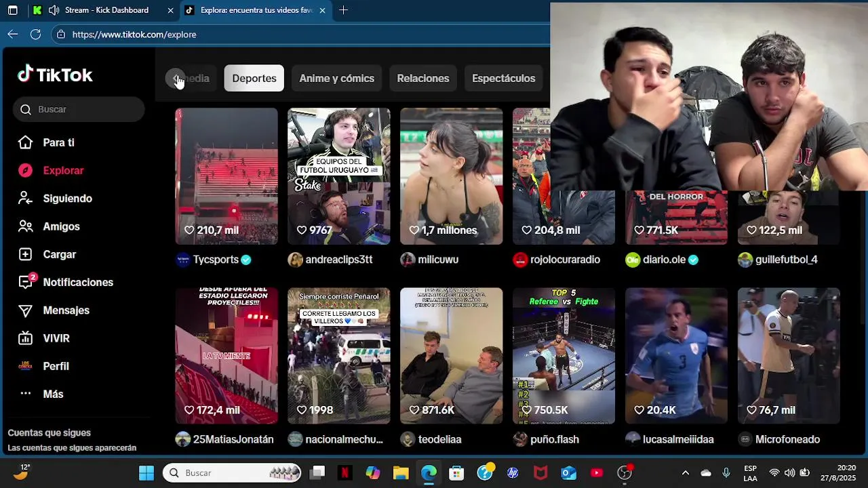
Task: Open the tab actions icon at top-left
Action: [x=12, y=10]
